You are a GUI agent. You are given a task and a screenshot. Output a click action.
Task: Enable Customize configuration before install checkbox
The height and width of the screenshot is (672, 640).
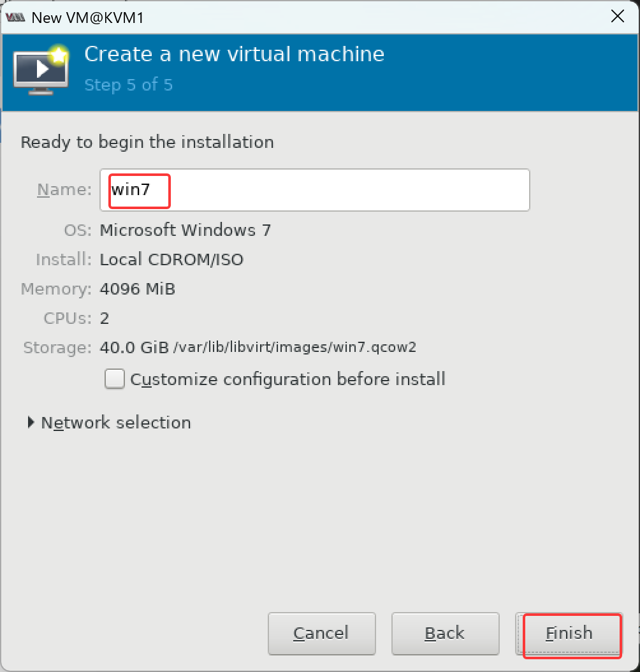pyautogui.click(x=114, y=379)
